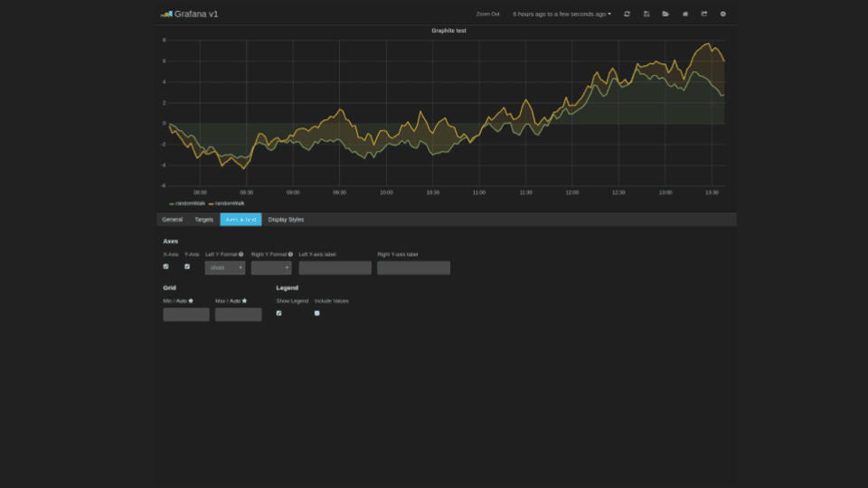The height and width of the screenshot is (488, 868).
Task: Click the refresh dashboard icon
Action: coord(627,14)
